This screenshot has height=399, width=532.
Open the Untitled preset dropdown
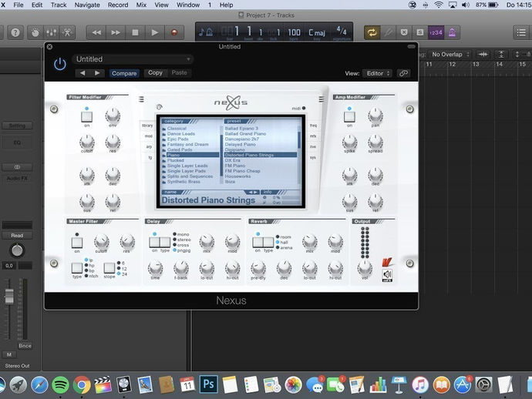pyautogui.click(x=133, y=59)
